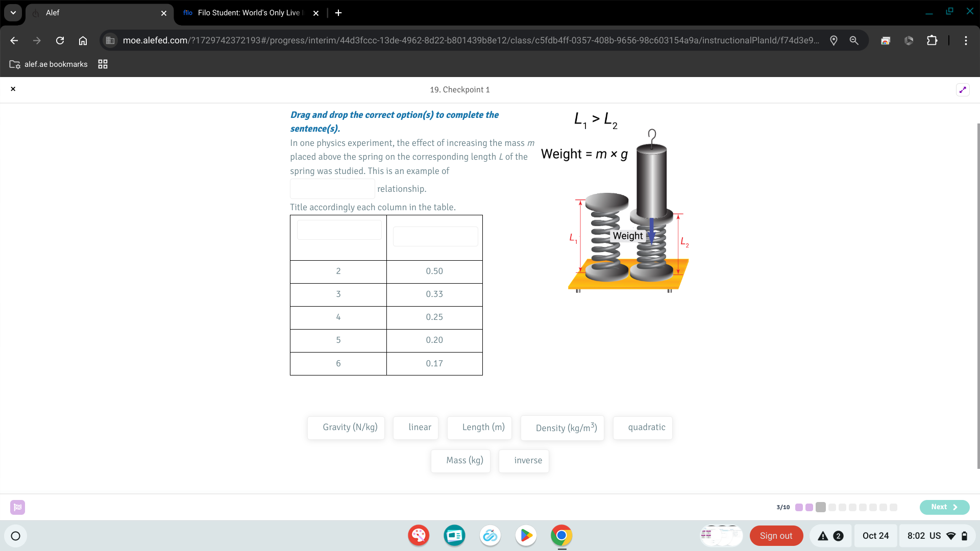Select the 'inverse' answer option
This screenshot has width=980, height=551.
click(x=524, y=461)
